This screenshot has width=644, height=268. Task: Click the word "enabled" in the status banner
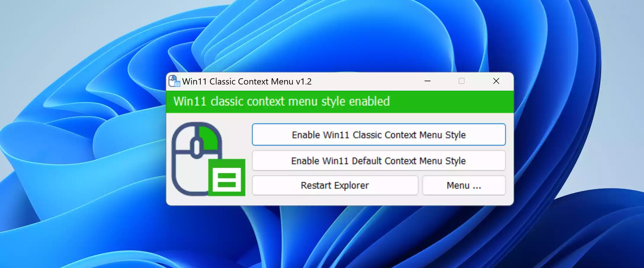[369, 101]
